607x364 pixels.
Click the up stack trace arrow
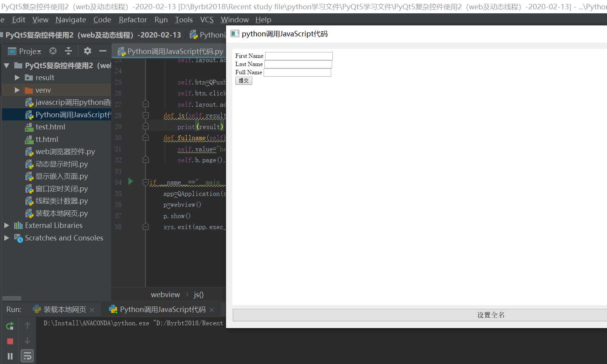(x=27, y=325)
